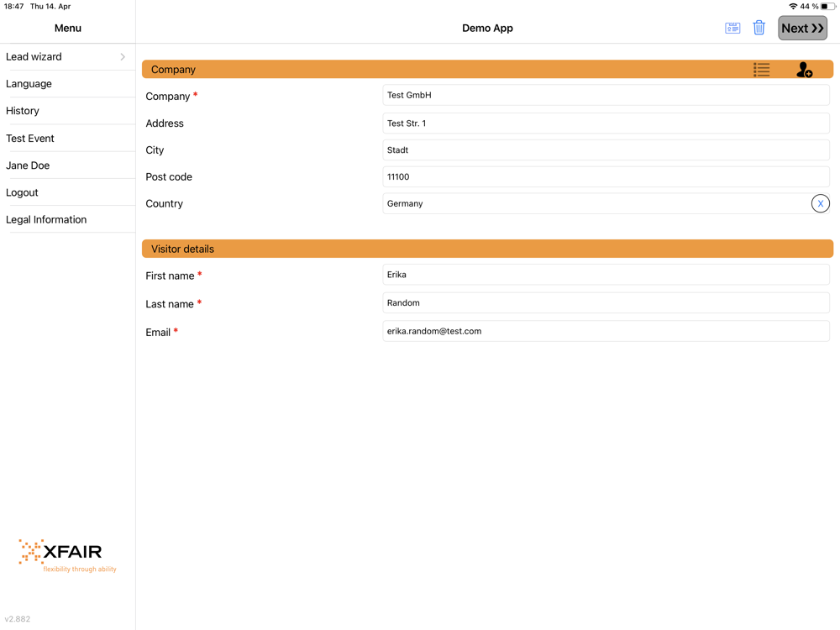Viewport: 840px width, 630px height.
Task: Click the version v2.882 label
Action: 17,619
